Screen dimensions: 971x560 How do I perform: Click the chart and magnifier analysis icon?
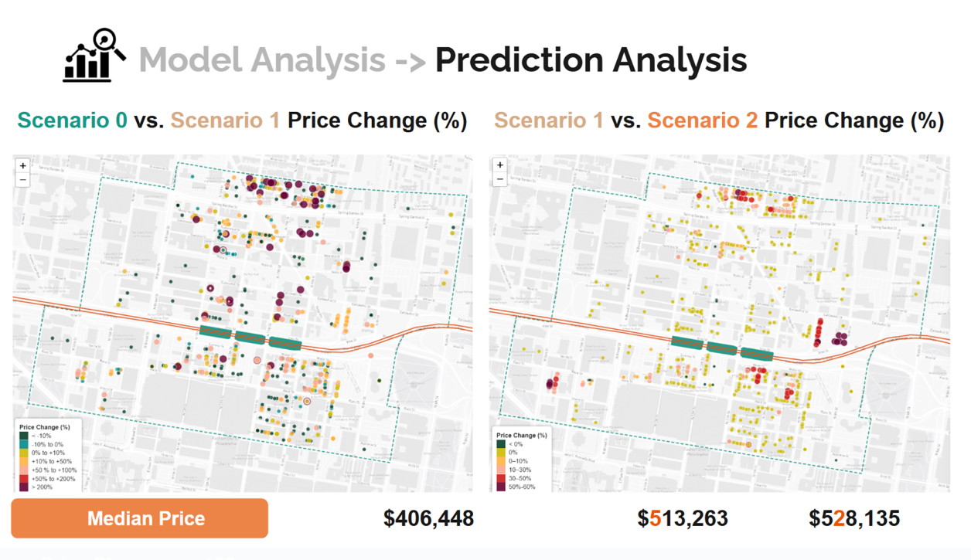click(x=95, y=55)
